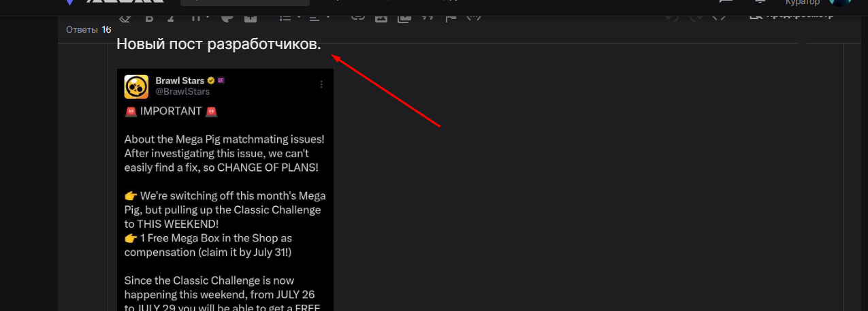Click the insert code icon
Screen dimensions: 868x311
tap(474, 17)
